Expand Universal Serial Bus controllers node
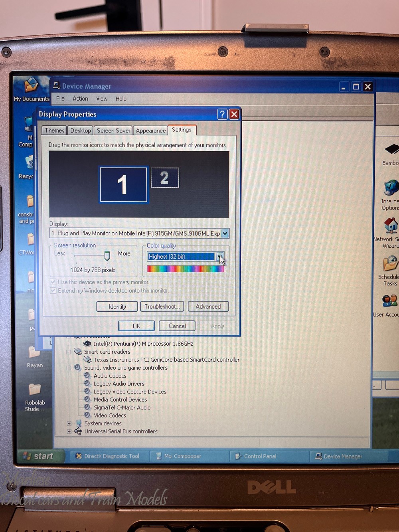 click(69, 432)
